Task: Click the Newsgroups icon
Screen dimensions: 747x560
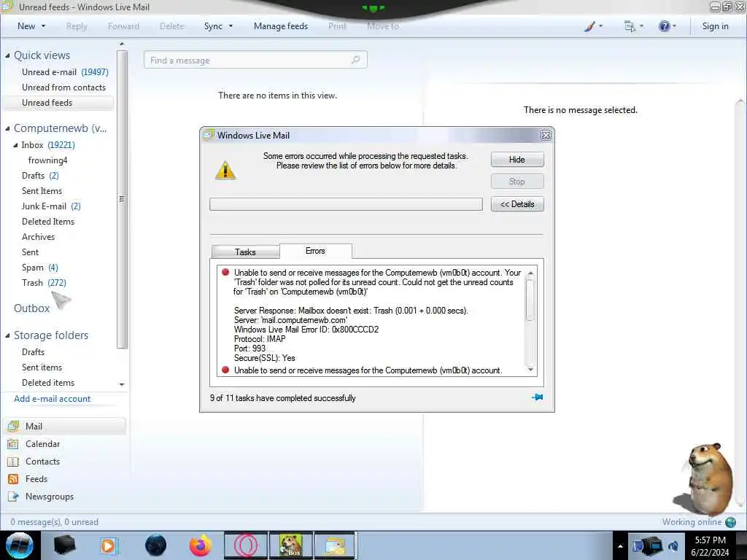Action: [x=13, y=497]
